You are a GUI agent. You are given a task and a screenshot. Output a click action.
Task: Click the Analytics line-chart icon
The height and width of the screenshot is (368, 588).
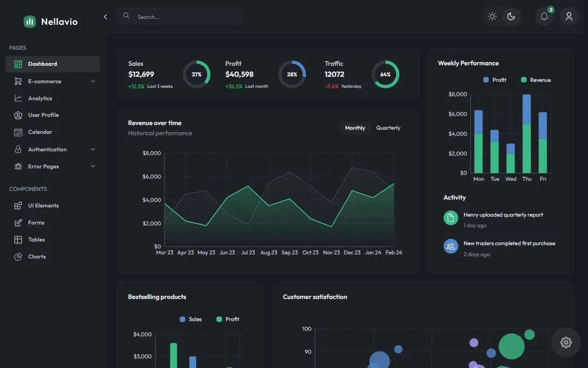[18, 98]
